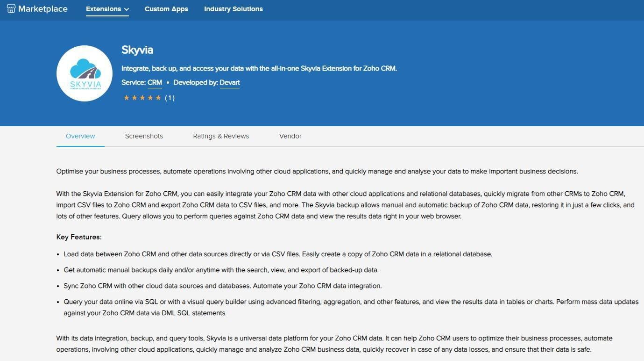644x361 pixels.
Task: Open the Ratings & Reviews tab
Action: tap(221, 136)
